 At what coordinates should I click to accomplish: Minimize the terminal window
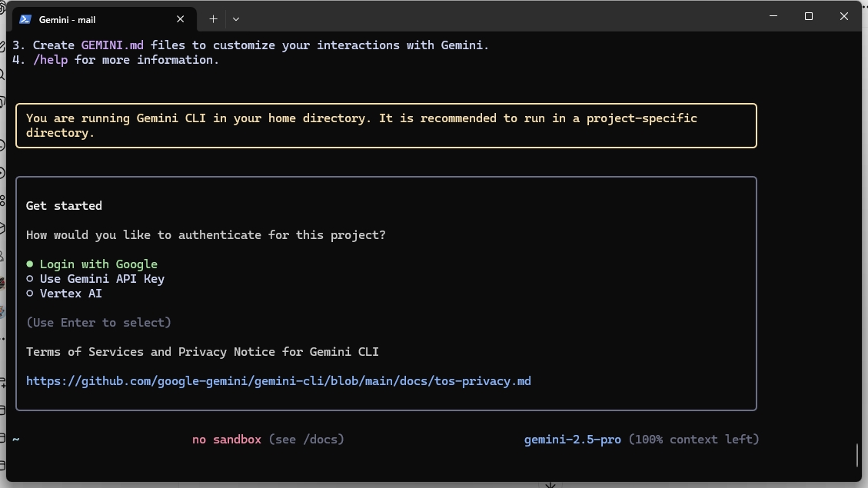pyautogui.click(x=773, y=16)
